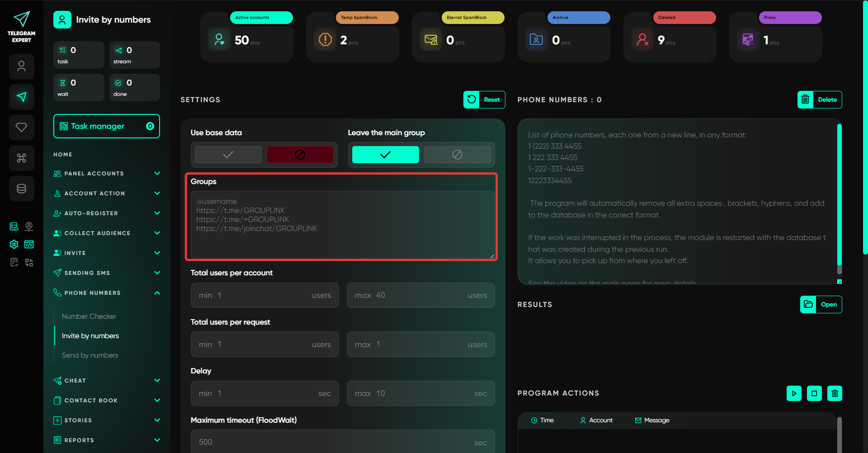Disable Leave the main group option
The image size is (868, 453).
tap(457, 155)
